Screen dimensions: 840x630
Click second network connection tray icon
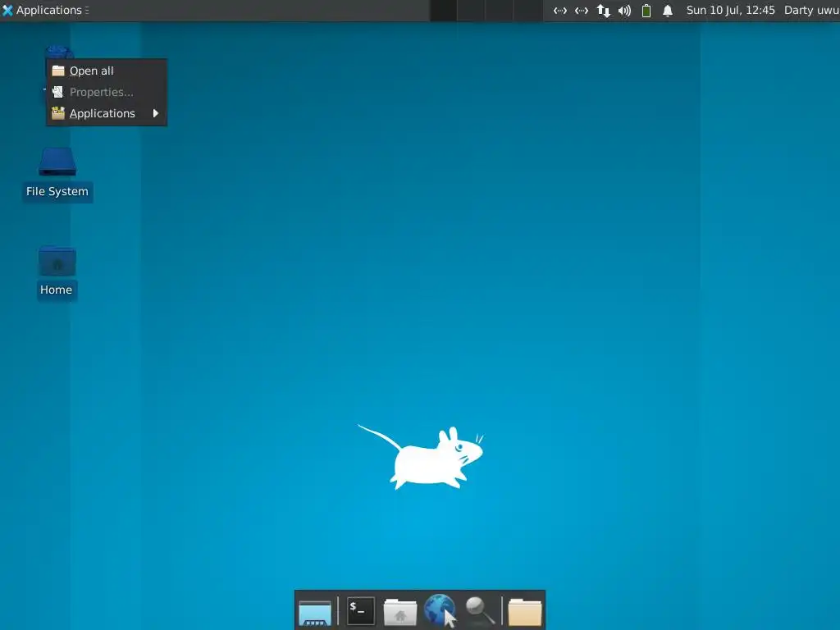(582, 11)
